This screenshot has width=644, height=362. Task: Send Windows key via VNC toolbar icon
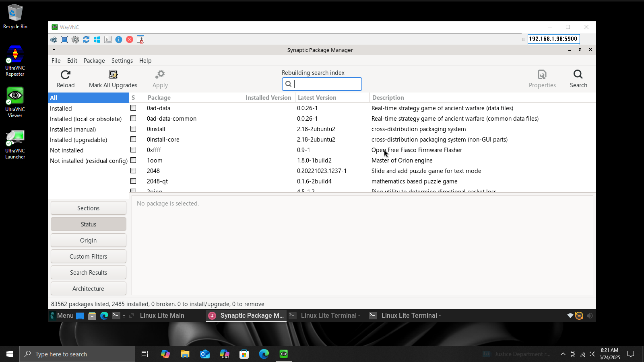coord(97,39)
